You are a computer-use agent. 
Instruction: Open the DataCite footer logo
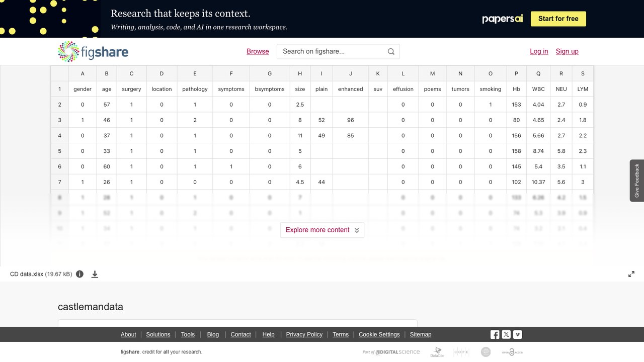click(x=437, y=352)
